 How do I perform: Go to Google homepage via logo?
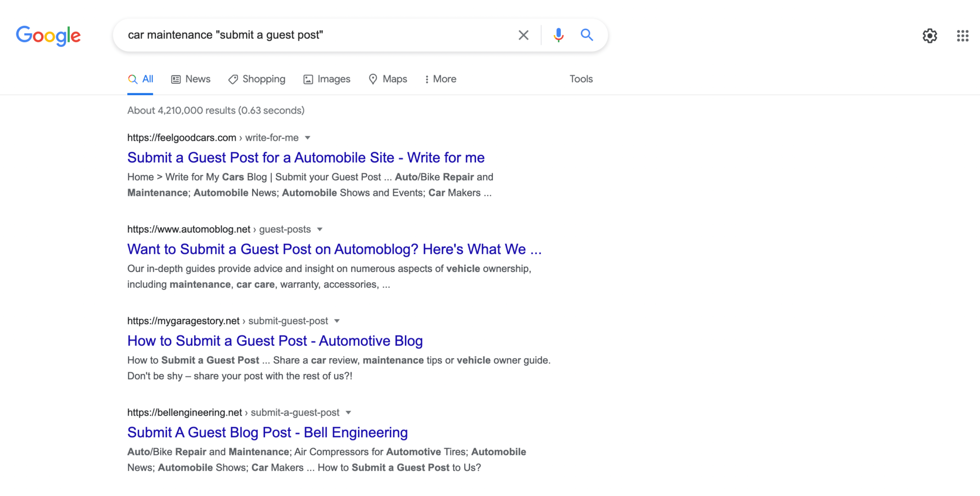tap(48, 36)
